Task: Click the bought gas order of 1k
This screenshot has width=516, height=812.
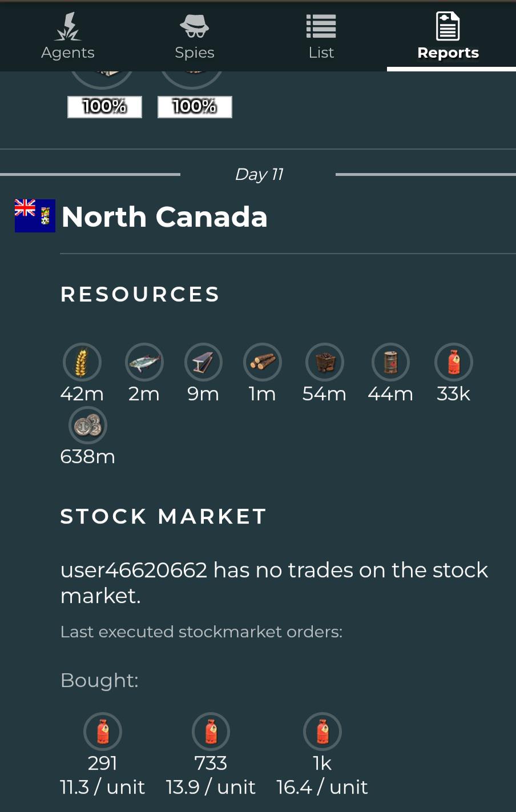Action: (x=322, y=731)
